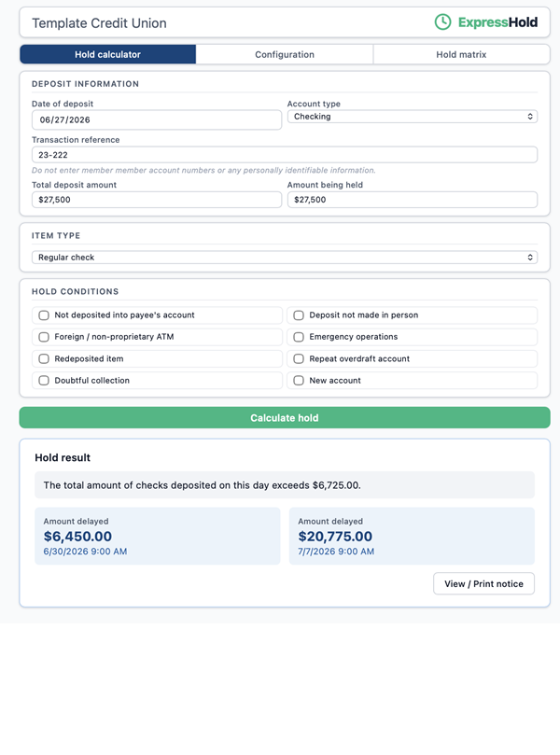Open the Hold matrix tab
The height and width of the screenshot is (755, 560).
click(461, 54)
